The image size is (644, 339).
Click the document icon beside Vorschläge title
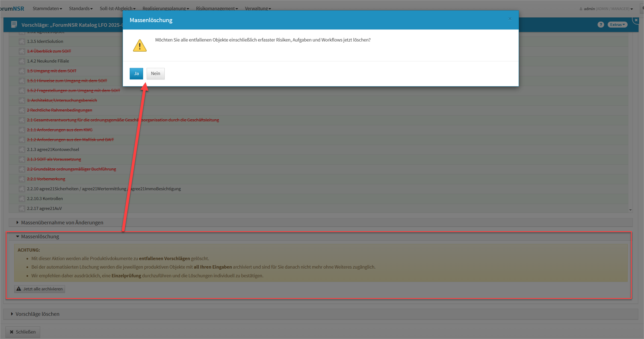click(14, 25)
